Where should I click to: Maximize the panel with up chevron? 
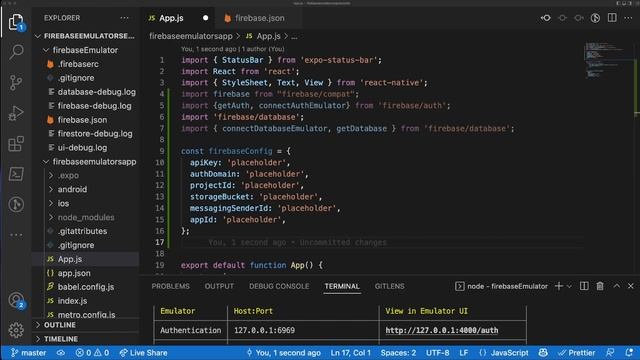click(x=616, y=286)
